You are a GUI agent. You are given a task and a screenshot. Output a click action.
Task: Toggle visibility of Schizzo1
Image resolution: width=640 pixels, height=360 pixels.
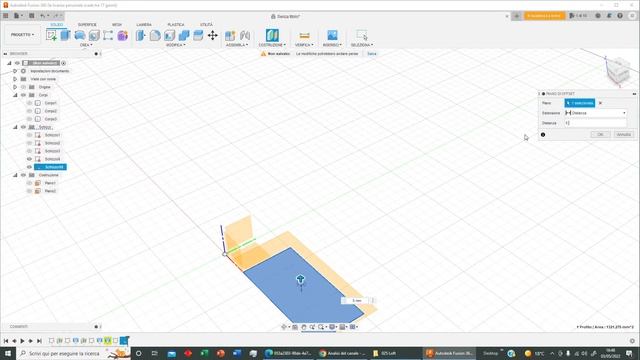(29, 135)
